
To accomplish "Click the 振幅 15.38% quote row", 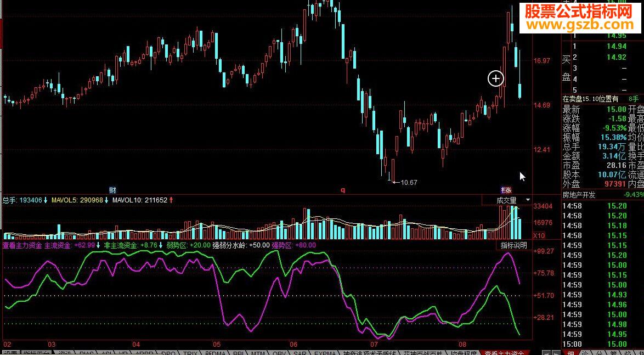I will click(595, 137).
